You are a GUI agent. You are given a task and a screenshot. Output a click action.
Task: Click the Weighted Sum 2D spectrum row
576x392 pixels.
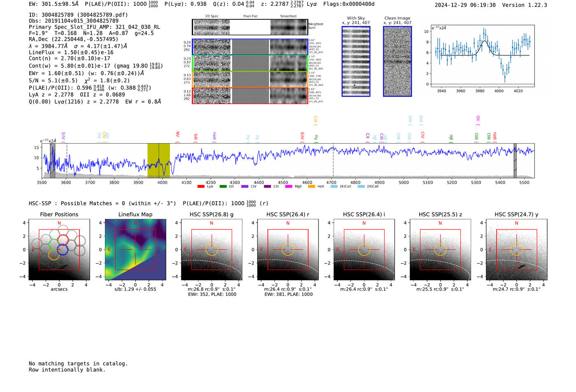coord(250,27)
